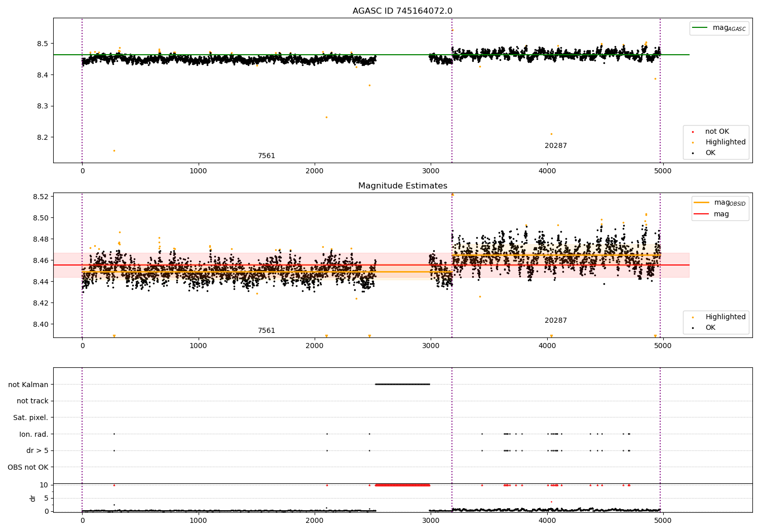Click "3000" x-axis tick under the bottom panel

pos(431,521)
